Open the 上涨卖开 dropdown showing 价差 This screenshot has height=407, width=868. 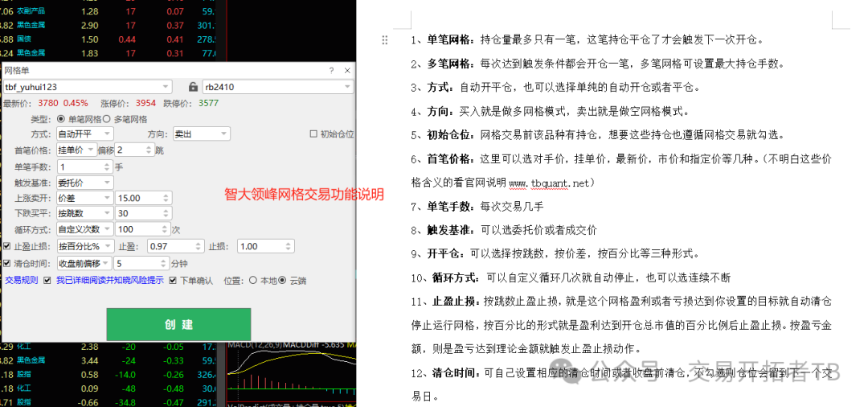(x=85, y=198)
